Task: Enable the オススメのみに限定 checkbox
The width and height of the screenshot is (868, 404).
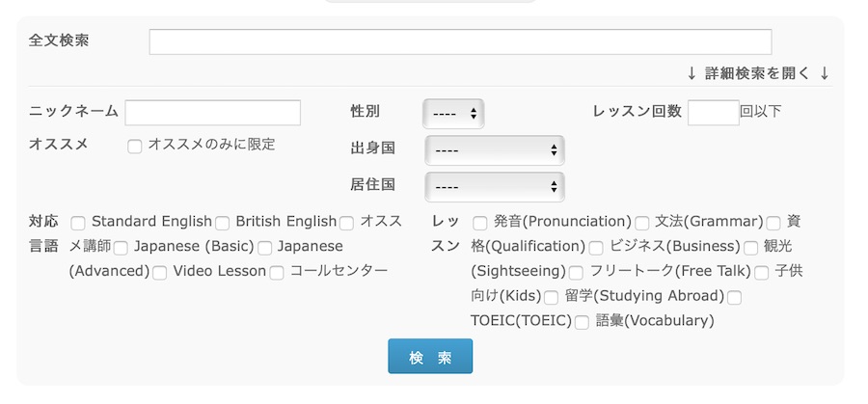Action: (135, 146)
